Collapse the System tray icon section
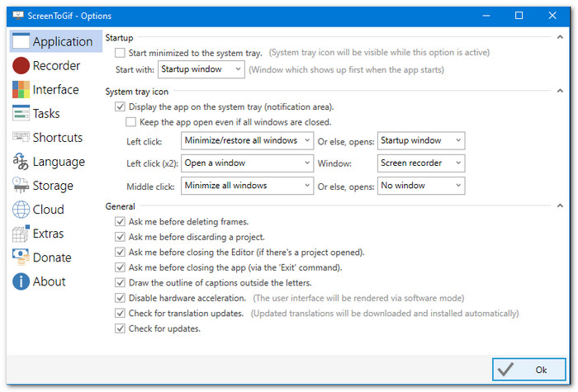Image resolution: width=578 pixels, height=392 pixels. pos(560,91)
